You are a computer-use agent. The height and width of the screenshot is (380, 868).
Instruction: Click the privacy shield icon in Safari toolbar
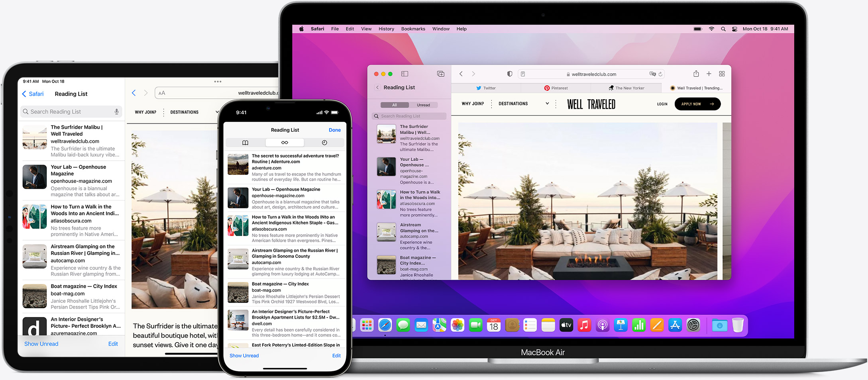point(509,74)
